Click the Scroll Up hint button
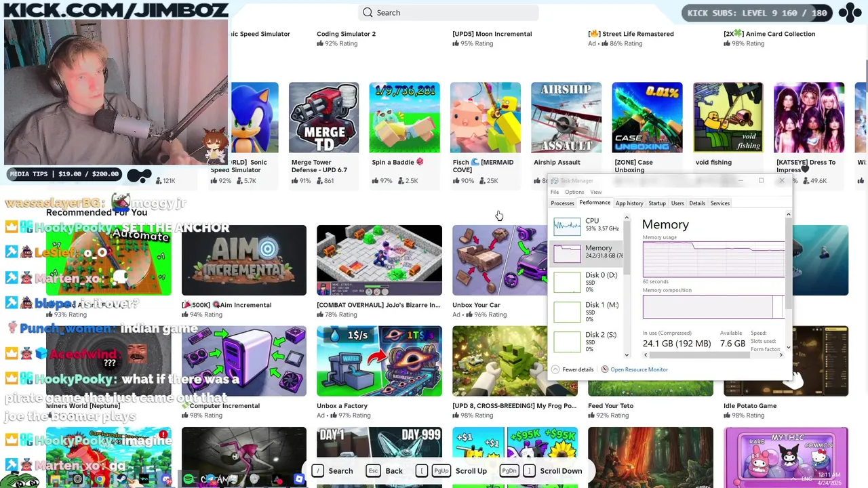Viewport: 868px width, 488px height. (452, 471)
